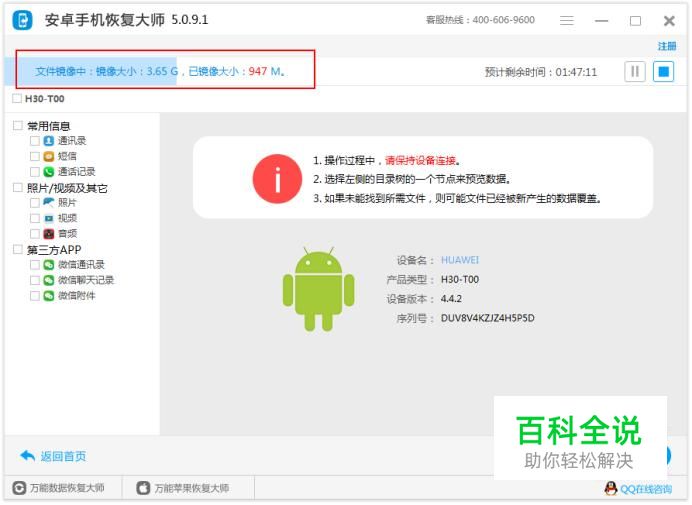Click the 注册 register link
Viewport: 692px width, 505px height.
666,46
